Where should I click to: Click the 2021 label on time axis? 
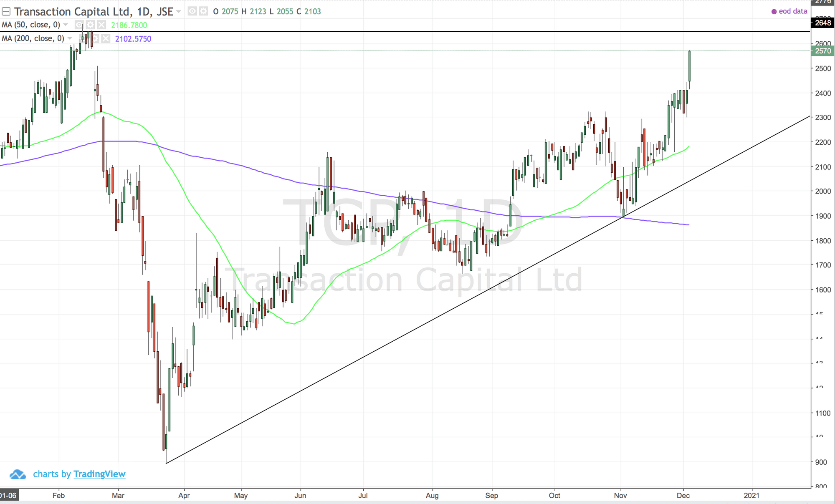[751, 496]
